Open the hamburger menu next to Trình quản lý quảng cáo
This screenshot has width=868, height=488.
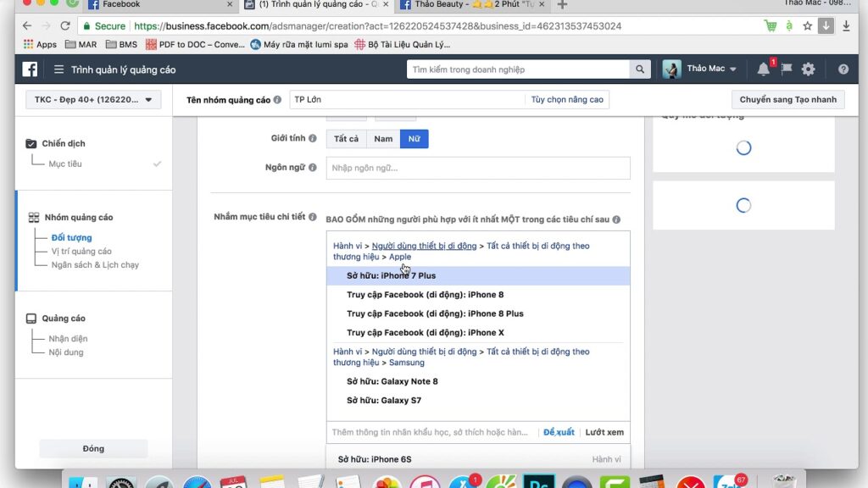click(58, 69)
